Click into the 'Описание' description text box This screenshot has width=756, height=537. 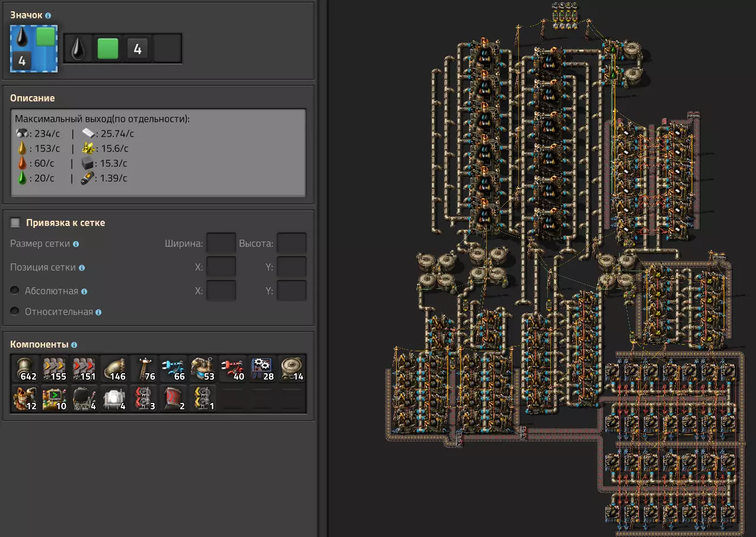158,152
